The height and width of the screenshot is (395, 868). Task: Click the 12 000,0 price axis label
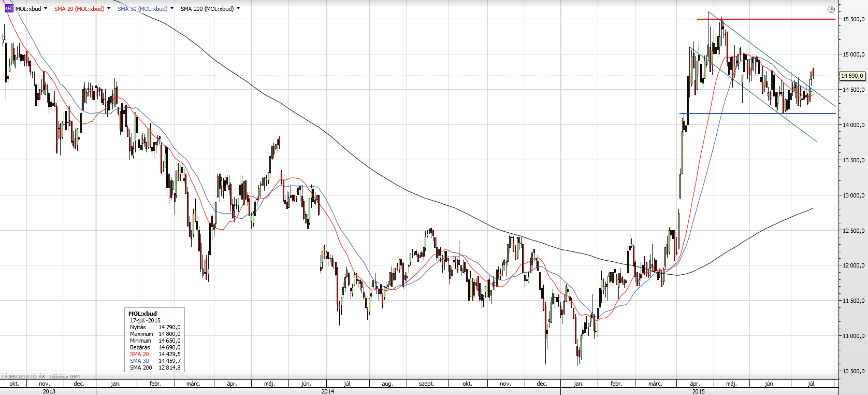point(853,265)
